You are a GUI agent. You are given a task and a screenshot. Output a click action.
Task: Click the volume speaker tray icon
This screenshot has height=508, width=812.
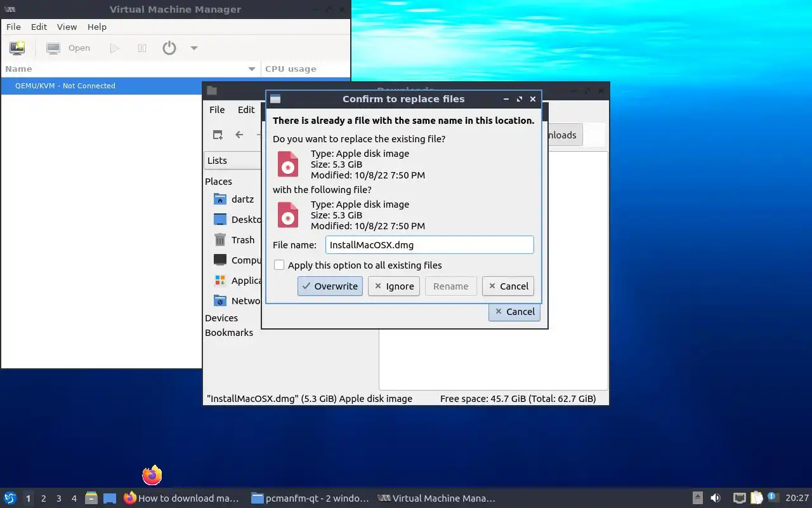coord(716,498)
